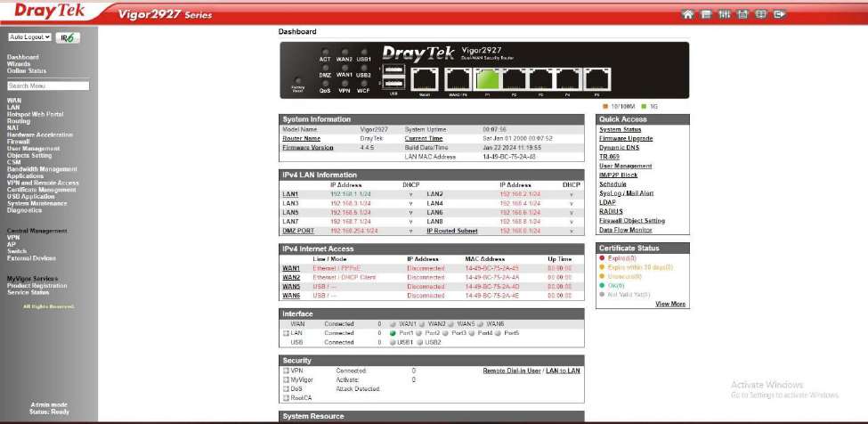Open the Hotspot Web Portal menu

click(x=35, y=115)
